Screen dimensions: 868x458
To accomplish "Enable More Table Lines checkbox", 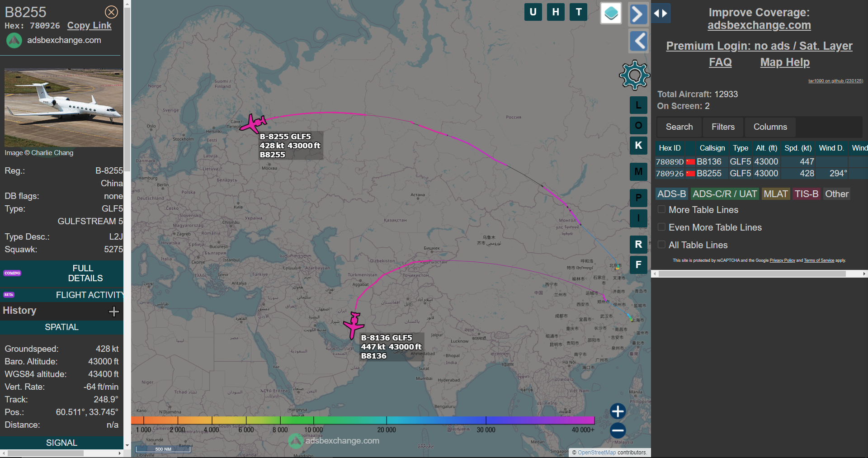I will (661, 209).
